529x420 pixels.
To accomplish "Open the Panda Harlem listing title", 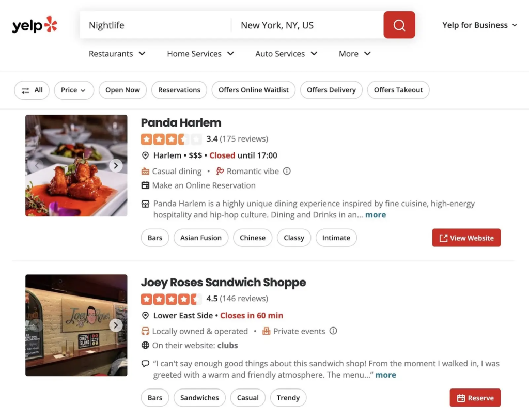I will (181, 123).
